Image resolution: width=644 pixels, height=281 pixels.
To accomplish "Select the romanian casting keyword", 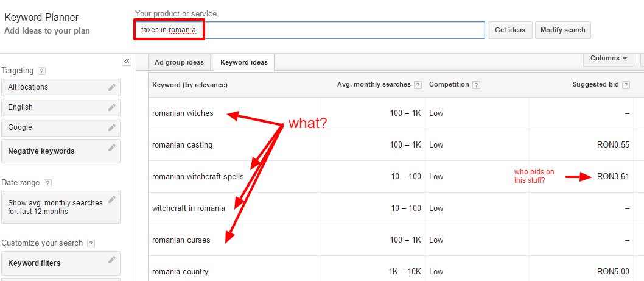I will (183, 145).
